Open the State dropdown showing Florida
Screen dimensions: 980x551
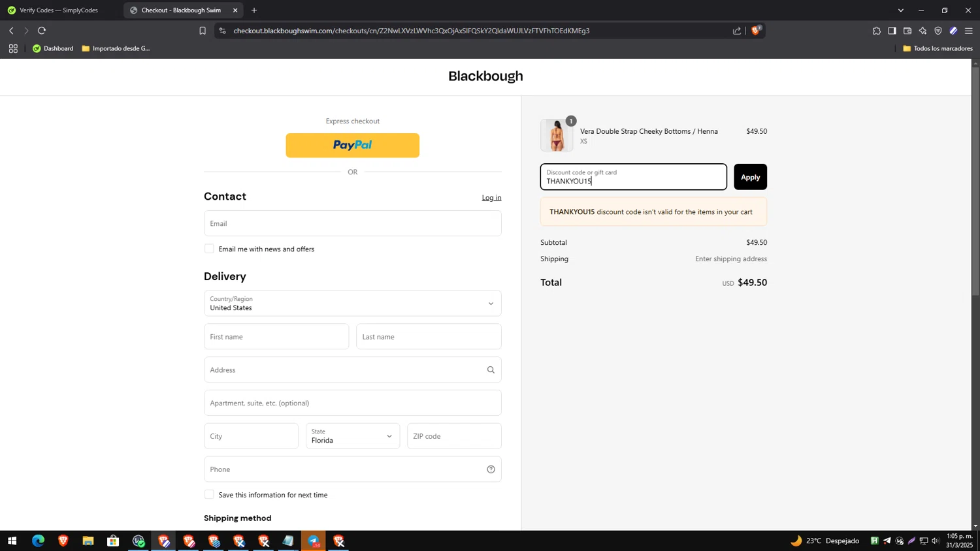[x=353, y=436]
